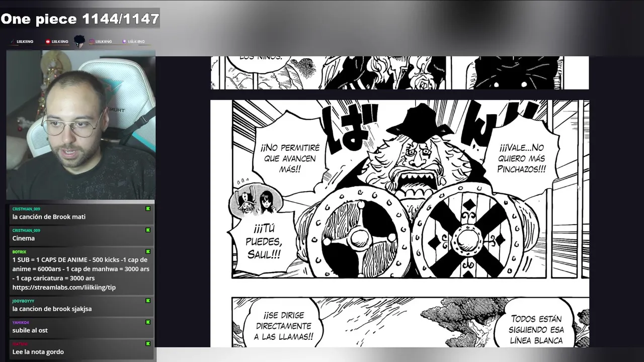
Task: Click the round shield with the X pattern
Action: pos(468,235)
